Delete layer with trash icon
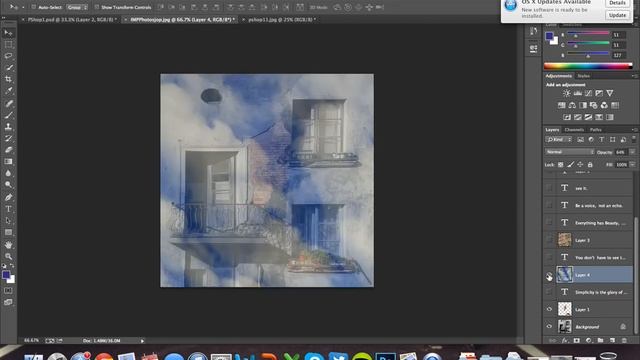The image size is (640, 360). [624, 340]
